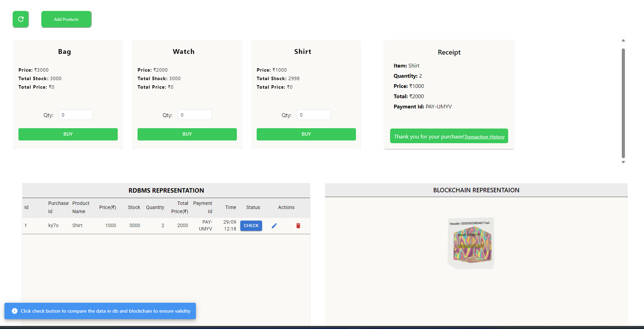Select the ky7o purchase Id cell

54,225
